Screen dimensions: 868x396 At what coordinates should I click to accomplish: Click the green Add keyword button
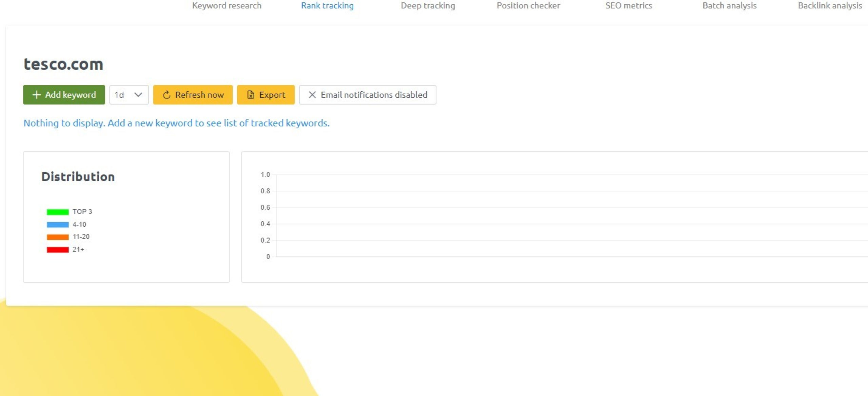point(64,95)
